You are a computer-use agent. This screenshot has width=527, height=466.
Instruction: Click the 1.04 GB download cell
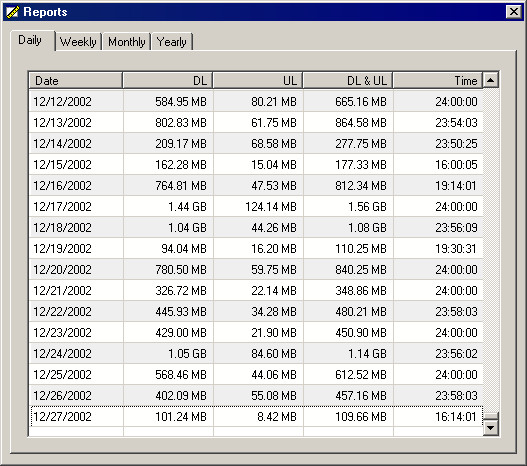coord(187,228)
